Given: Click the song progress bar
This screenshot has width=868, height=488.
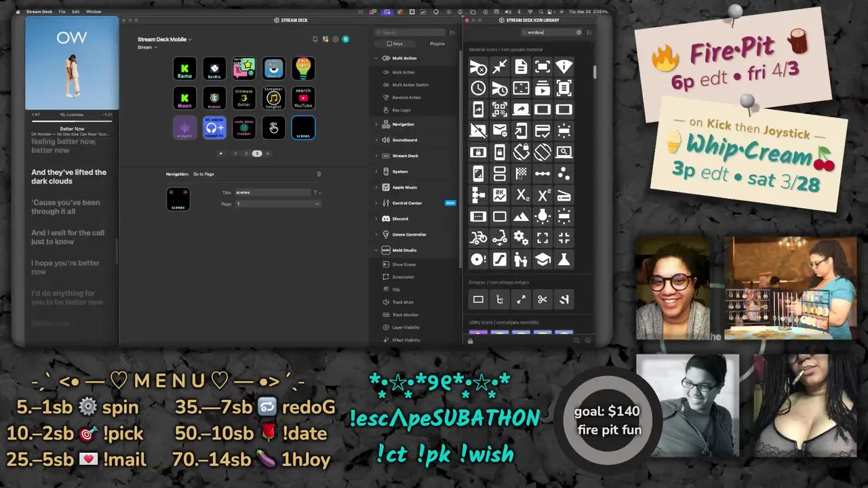Looking at the screenshot, I should [x=72, y=121].
